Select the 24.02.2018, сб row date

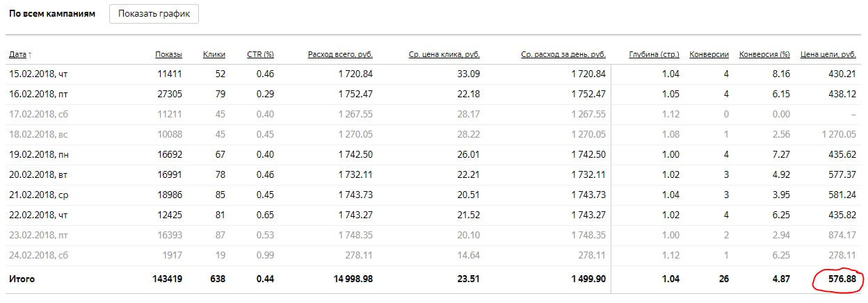click(x=38, y=255)
